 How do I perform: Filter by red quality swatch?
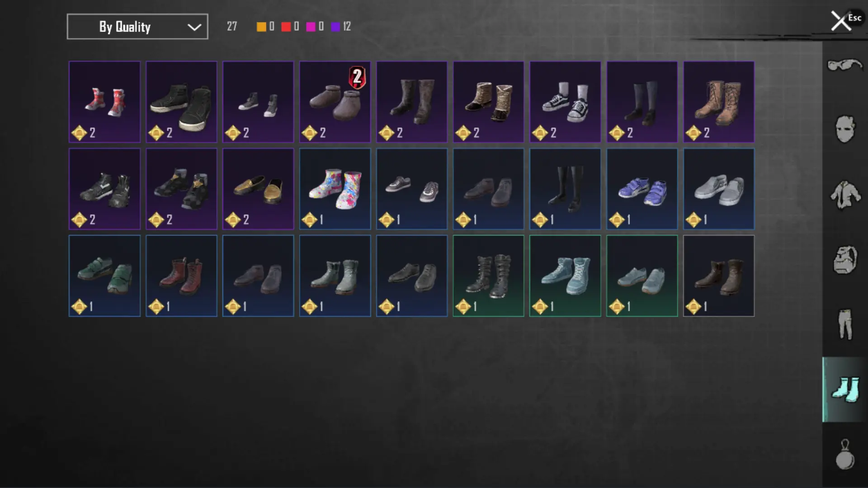pyautogui.click(x=286, y=27)
